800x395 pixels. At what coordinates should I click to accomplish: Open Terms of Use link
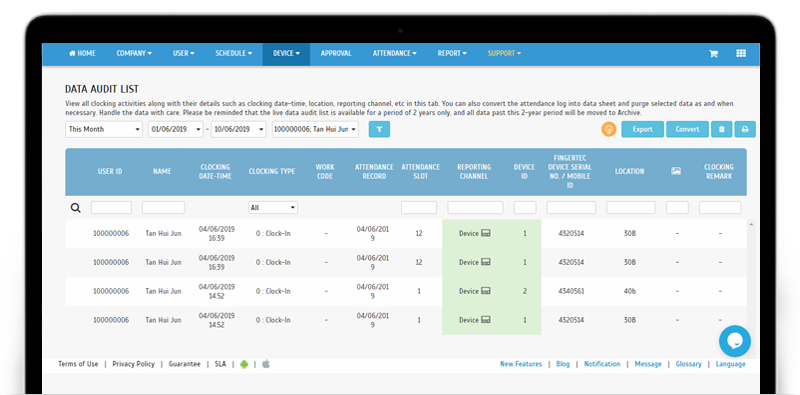(78, 364)
